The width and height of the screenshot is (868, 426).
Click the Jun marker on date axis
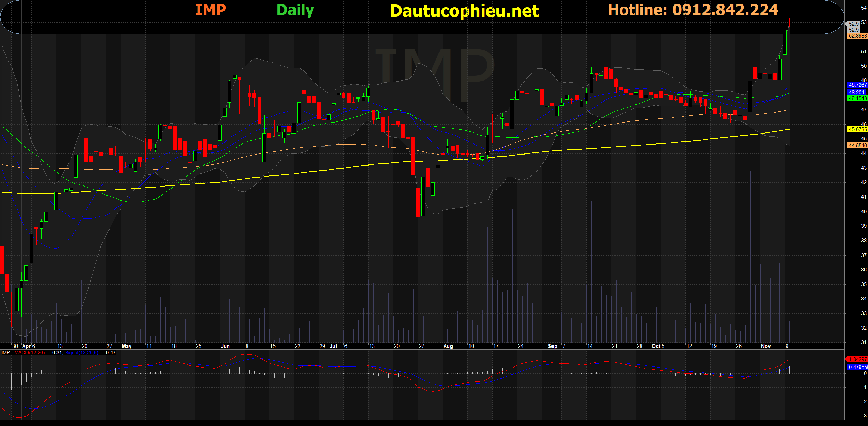tap(225, 346)
